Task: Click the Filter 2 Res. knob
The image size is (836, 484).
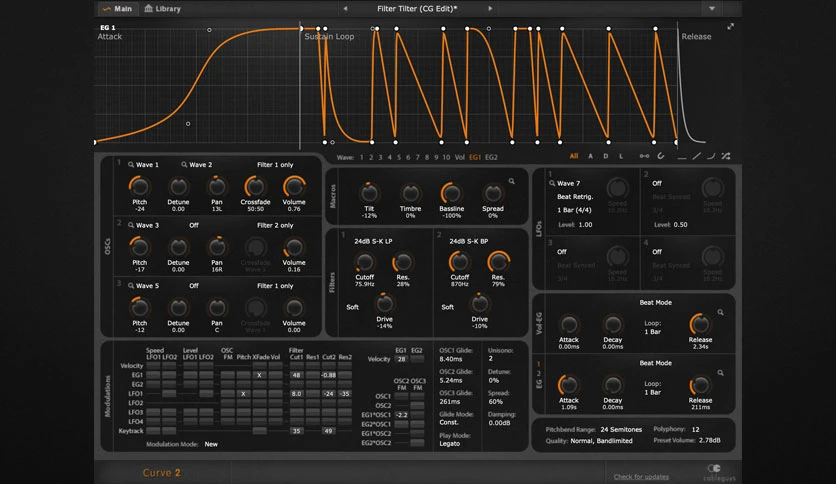Action: pyautogui.click(x=498, y=262)
